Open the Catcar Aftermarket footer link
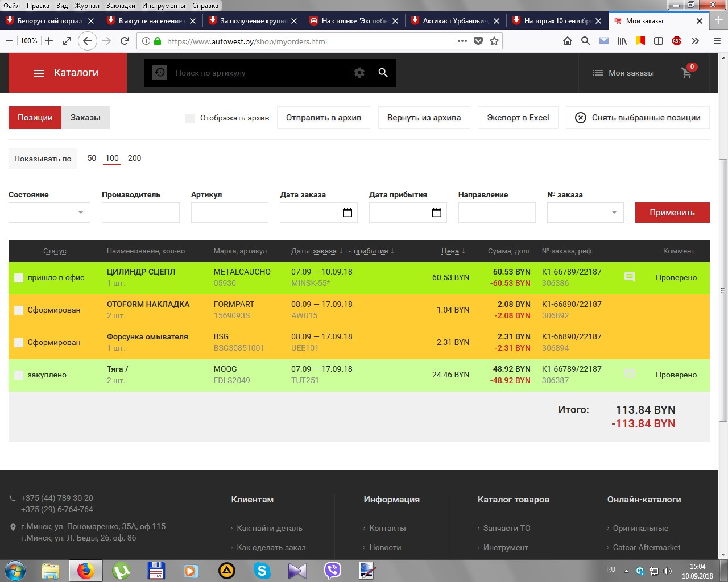The image size is (728, 582). click(647, 547)
